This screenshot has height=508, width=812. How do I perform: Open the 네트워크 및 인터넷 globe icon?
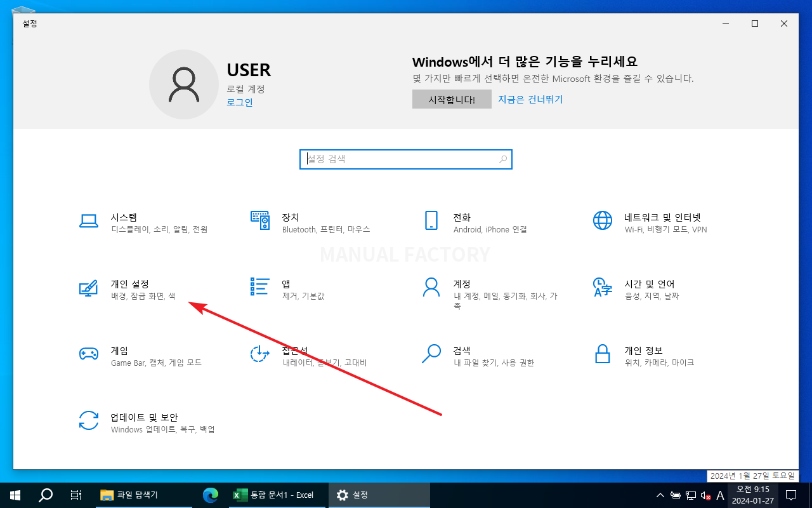[x=603, y=220]
